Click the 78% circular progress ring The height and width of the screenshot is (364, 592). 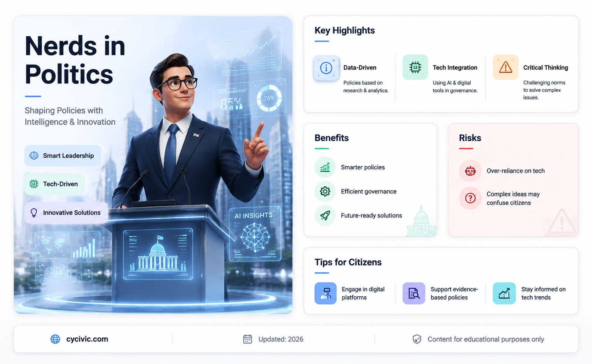[269, 98]
